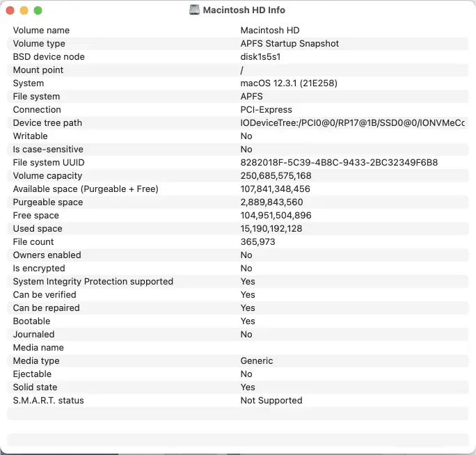Select the 'Not Supported' status value

[x=271, y=401]
